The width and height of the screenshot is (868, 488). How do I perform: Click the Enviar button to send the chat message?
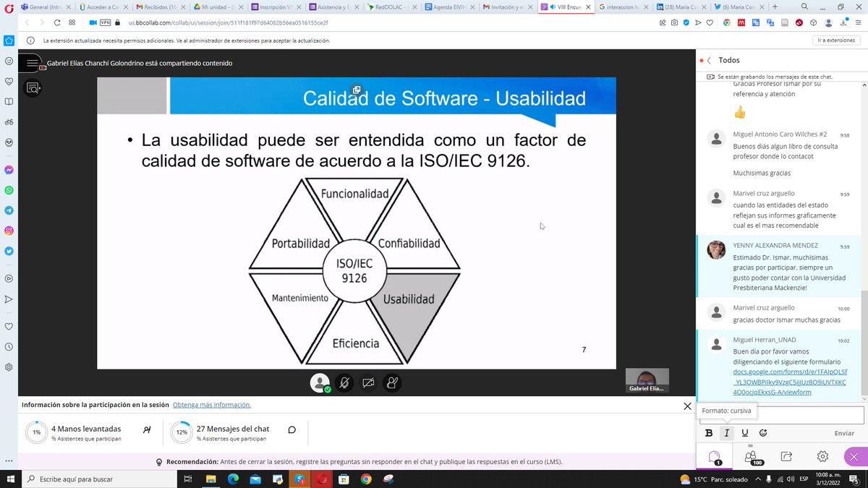tap(844, 433)
